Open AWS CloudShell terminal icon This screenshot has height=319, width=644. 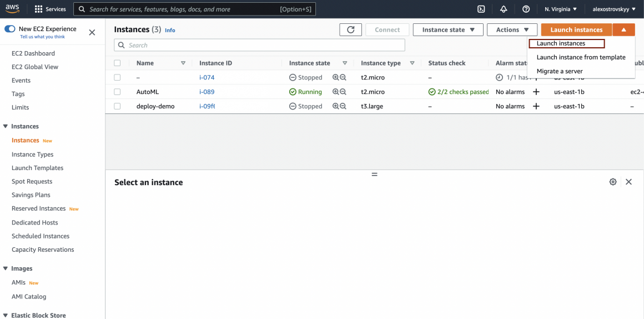pyautogui.click(x=481, y=9)
